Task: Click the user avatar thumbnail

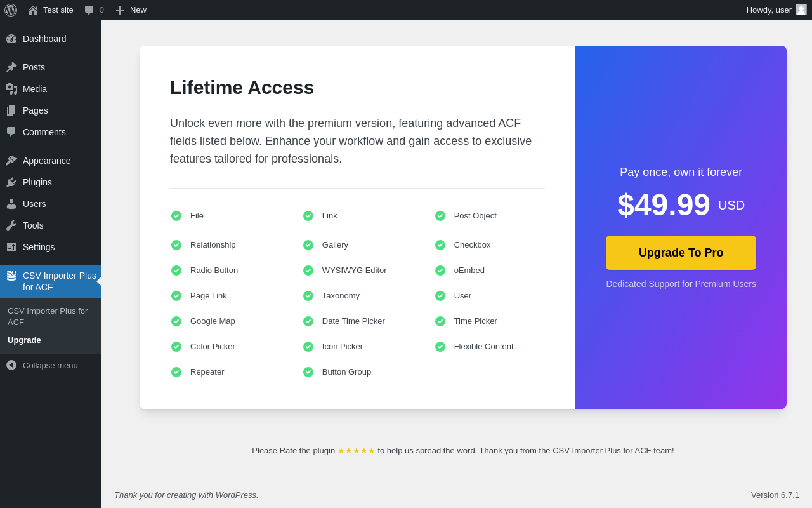Action: pos(801,10)
